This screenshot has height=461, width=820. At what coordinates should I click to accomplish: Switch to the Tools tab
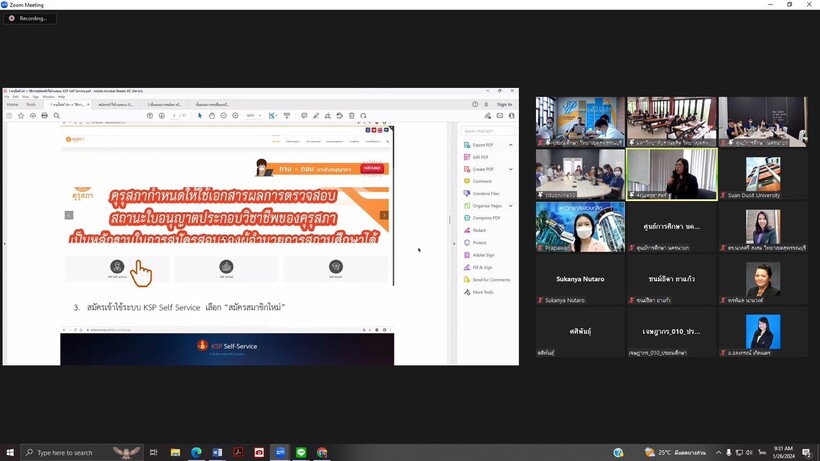31,104
